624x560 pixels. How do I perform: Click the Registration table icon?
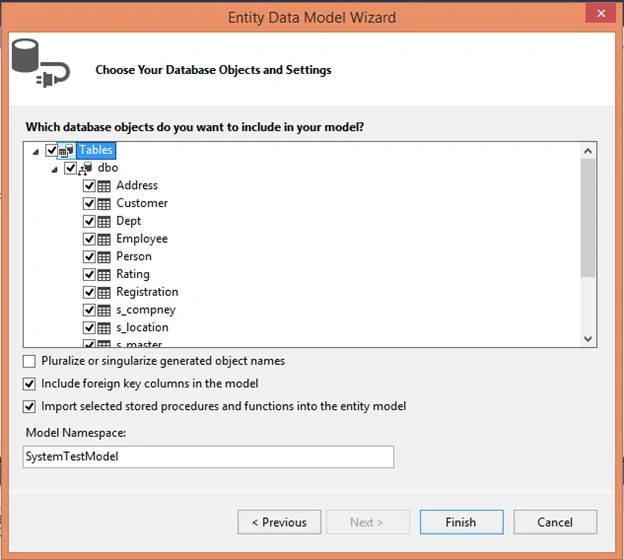[104, 293]
